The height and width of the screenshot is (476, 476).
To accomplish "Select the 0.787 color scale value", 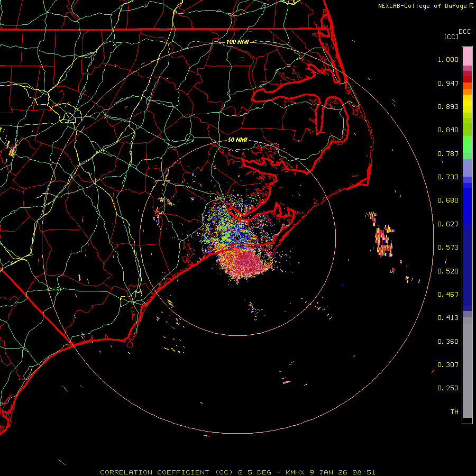I will point(448,153).
